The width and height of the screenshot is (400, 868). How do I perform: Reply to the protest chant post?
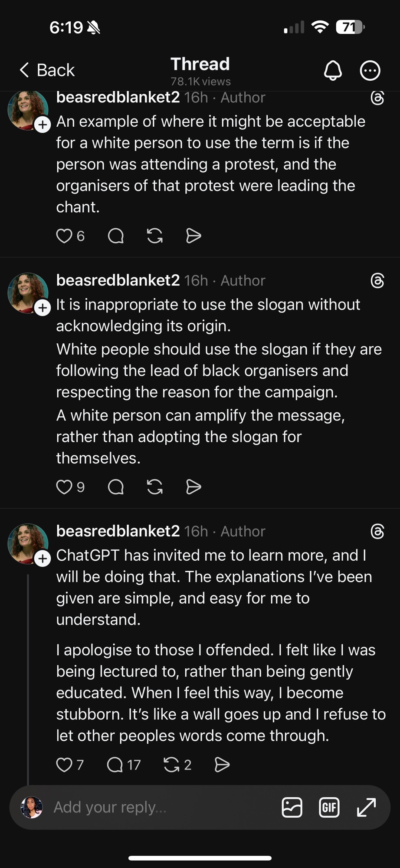pos(116,236)
